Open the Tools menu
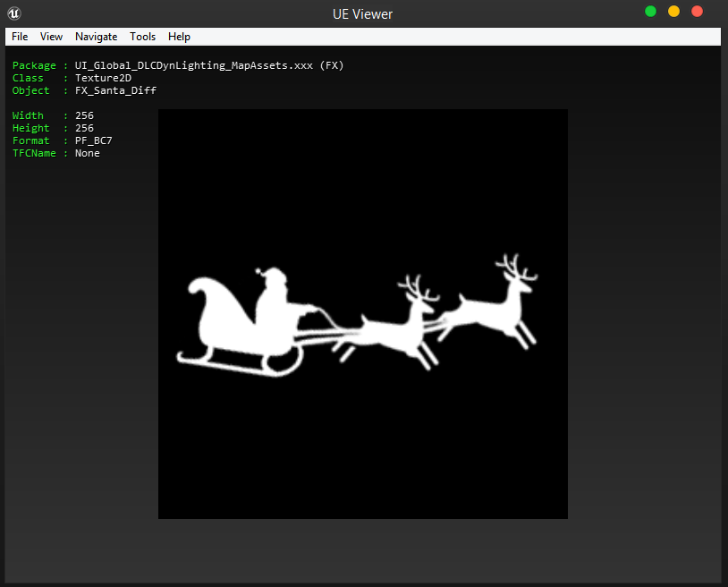728x587 pixels. point(142,37)
